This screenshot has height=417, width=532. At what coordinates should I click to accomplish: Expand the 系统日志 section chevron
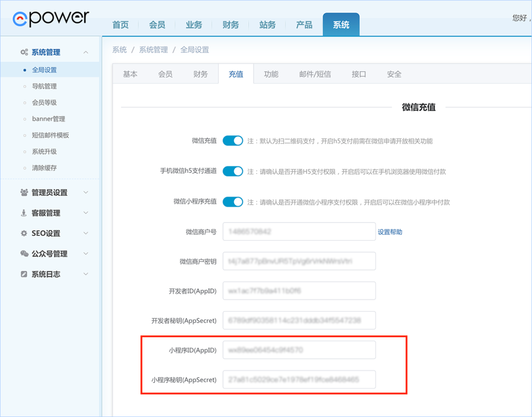pyautogui.click(x=86, y=274)
